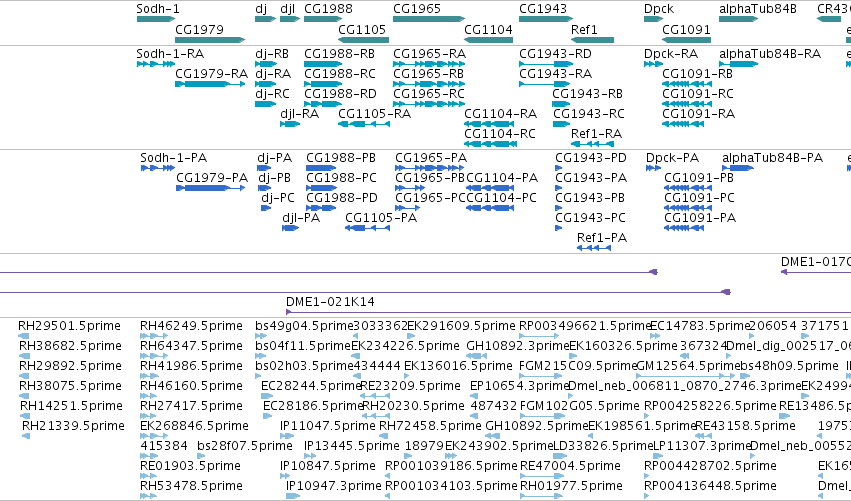This screenshot has height=501, width=851.
Task: Click the Ref1 gene feature
Action: click(592, 40)
